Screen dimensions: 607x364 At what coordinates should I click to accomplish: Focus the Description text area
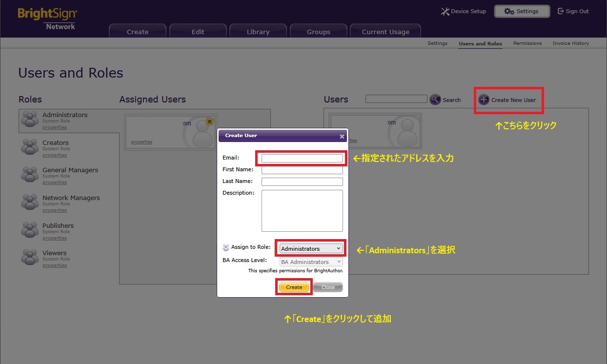click(302, 210)
